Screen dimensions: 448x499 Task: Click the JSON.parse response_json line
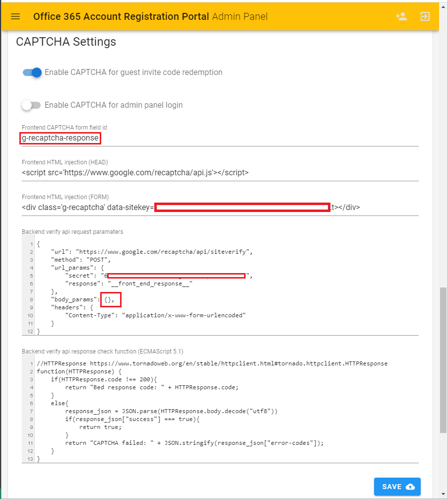click(171, 412)
